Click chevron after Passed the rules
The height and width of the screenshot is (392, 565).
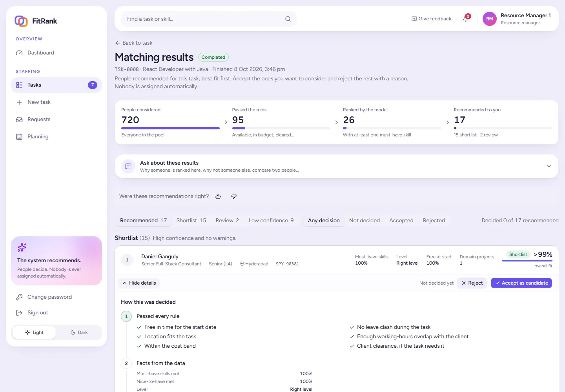[x=337, y=122]
